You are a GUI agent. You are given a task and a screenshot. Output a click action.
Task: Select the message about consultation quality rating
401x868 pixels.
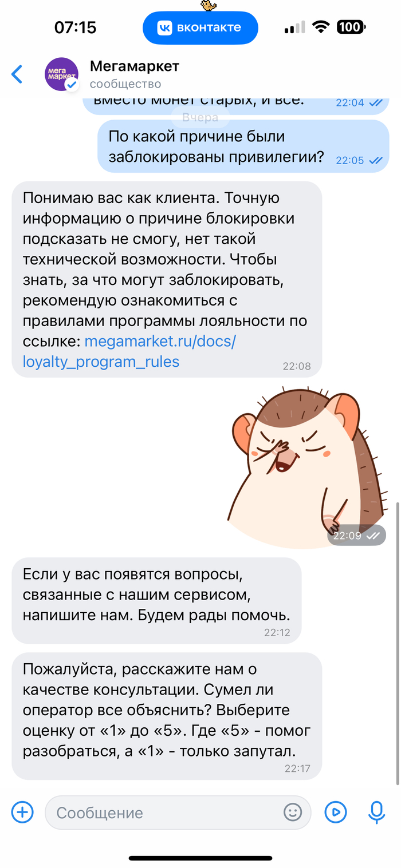point(167,716)
